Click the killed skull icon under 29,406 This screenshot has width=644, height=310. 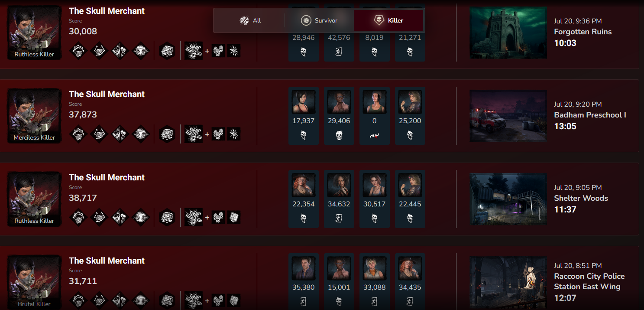click(339, 136)
